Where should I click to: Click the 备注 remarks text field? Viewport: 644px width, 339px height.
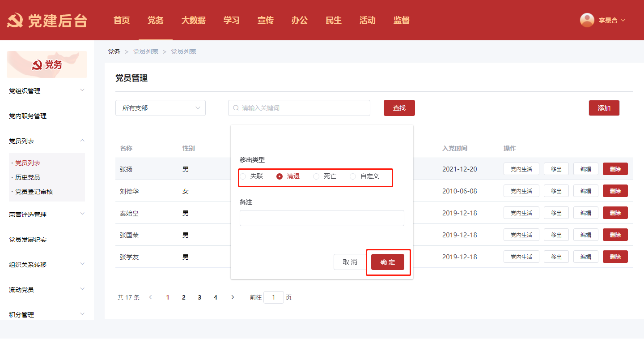point(322,218)
